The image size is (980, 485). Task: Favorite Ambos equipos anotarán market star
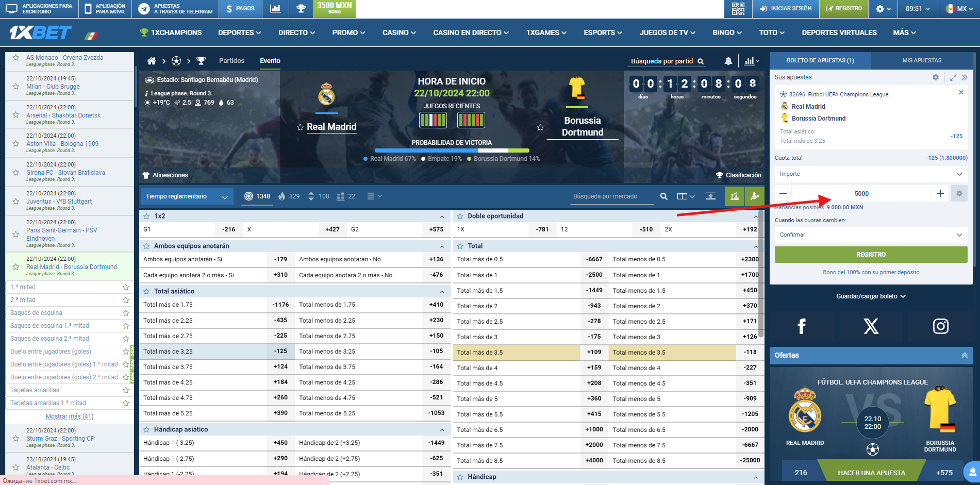coord(146,246)
